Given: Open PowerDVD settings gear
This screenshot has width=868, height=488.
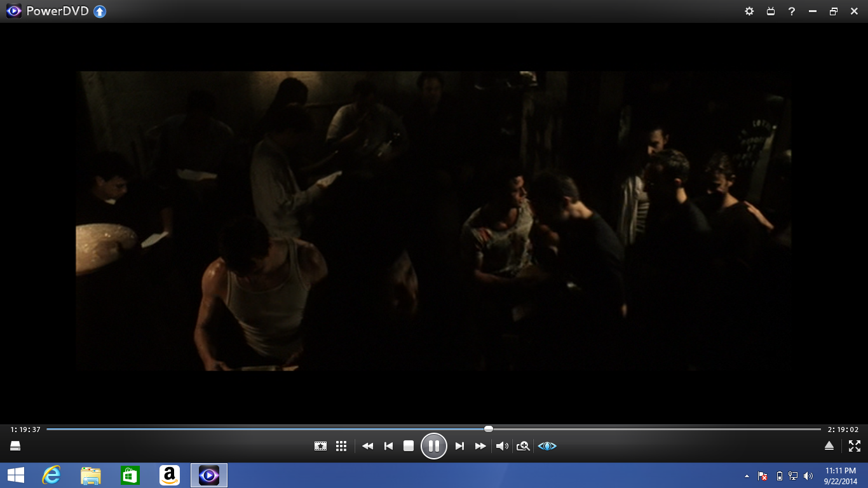Looking at the screenshot, I should (749, 11).
